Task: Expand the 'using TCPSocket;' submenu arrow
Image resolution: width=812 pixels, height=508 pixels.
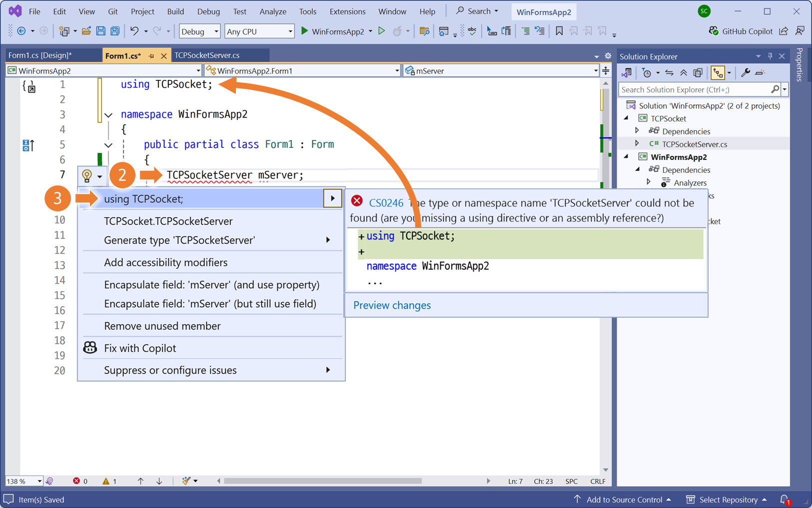Action: pos(333,198)
